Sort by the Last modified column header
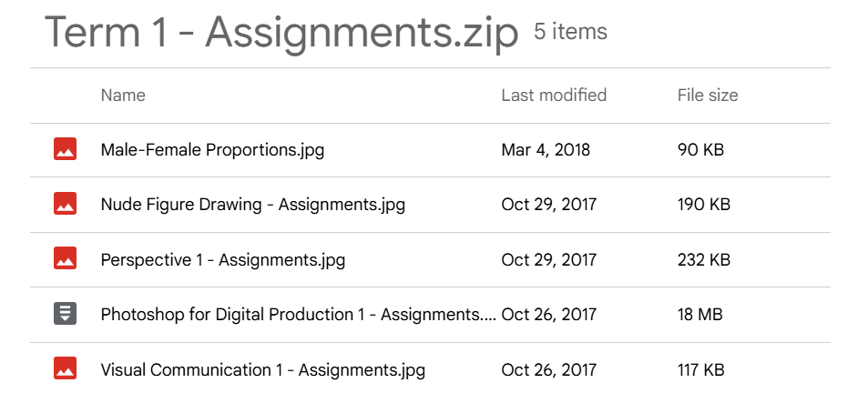Image resolution: width=868 pixels, height=393 pixels. coord(554,96)
